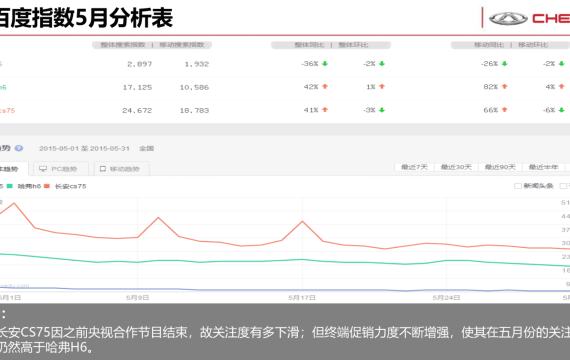The height and width of the screenshot is (360, 570).
Task: Select the 最近7天 range button
Action: [414, 167]
